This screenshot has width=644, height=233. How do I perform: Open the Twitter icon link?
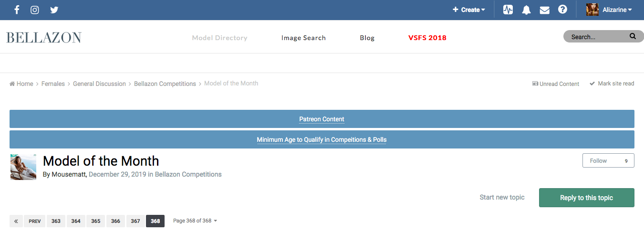54,10
